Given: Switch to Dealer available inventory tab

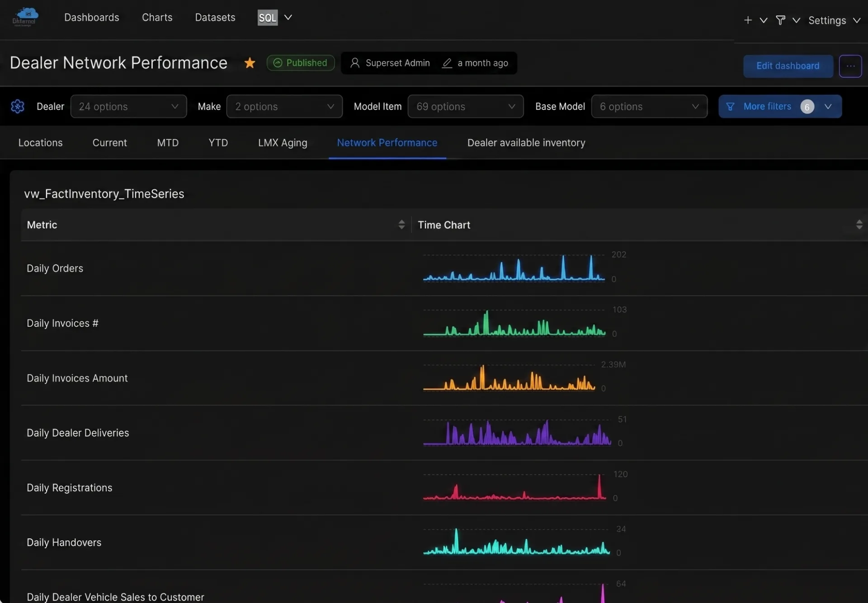Looking at the screenshot, I should (x=526, y=142).
